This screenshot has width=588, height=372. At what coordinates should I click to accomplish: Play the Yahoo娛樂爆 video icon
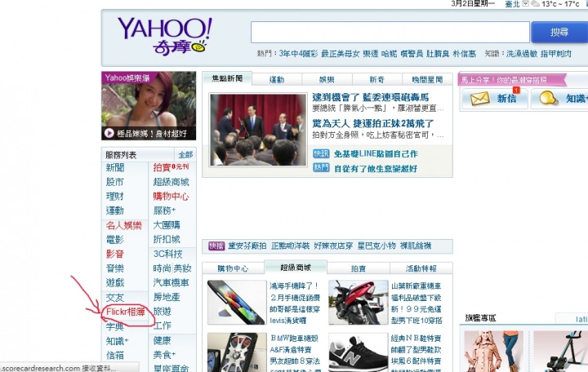pyautogui.click(x=109, y=133)
